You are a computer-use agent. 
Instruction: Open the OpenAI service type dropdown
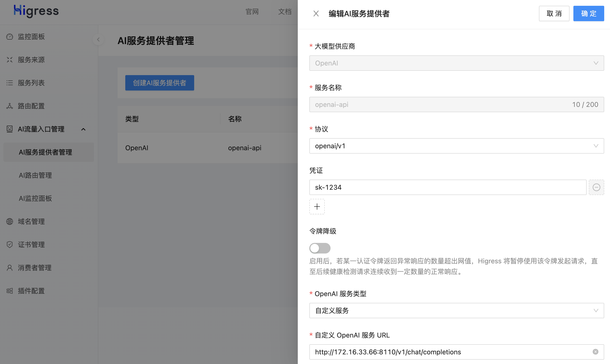(x=456, y=311)
